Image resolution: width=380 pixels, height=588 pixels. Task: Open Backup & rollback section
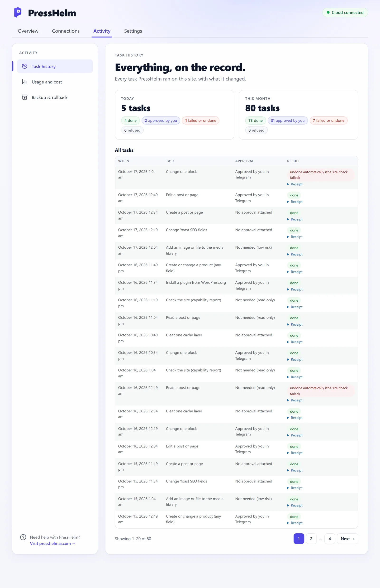click(x=55, y=97)
